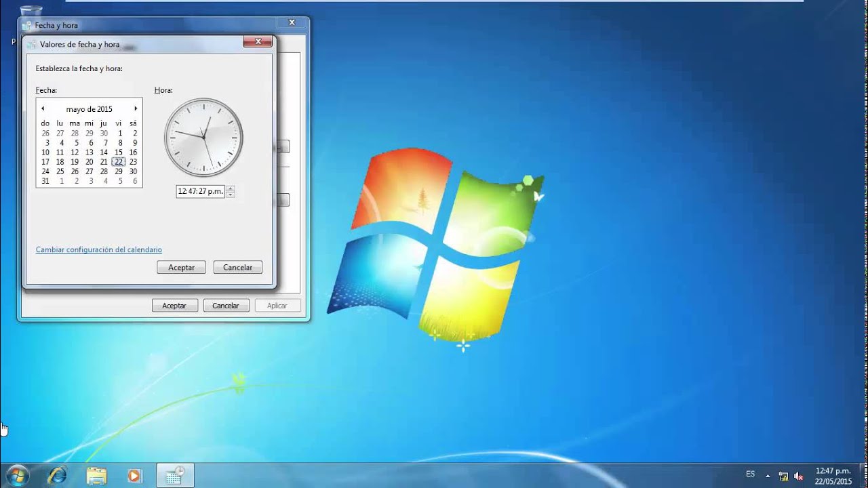Image resolution: width=868 pixels, height=488 pixels.
Task: Open the month view via "mayo de 2015" header
Action: click(90, 109)
